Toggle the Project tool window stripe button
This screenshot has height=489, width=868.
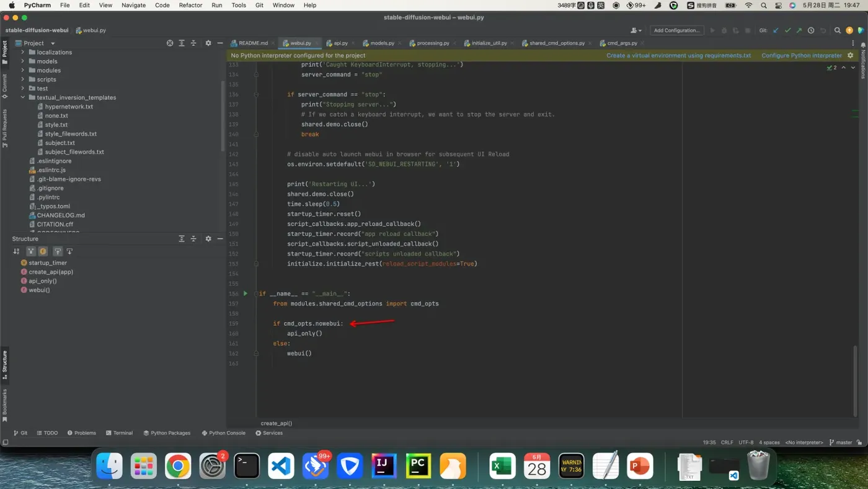point(4,53)
